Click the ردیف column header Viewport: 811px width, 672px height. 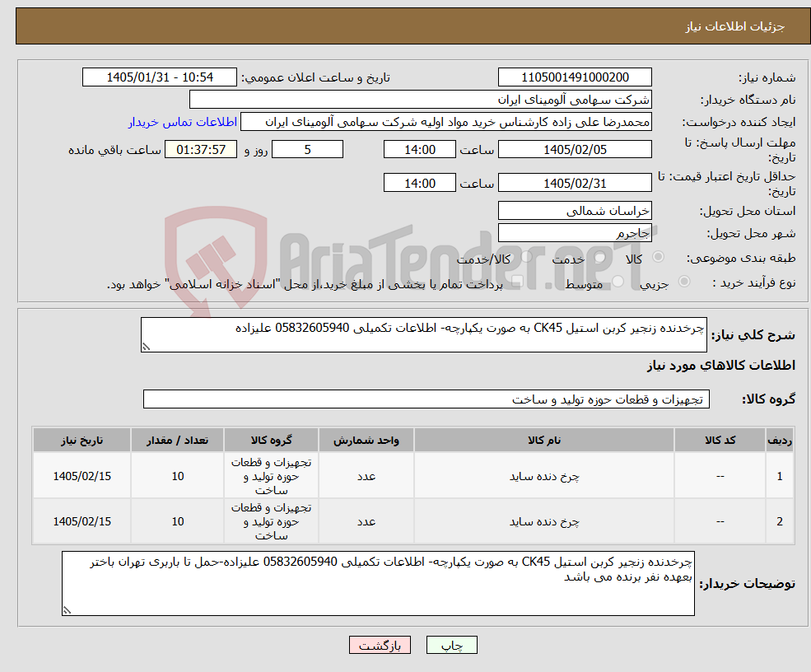(780, 441)
